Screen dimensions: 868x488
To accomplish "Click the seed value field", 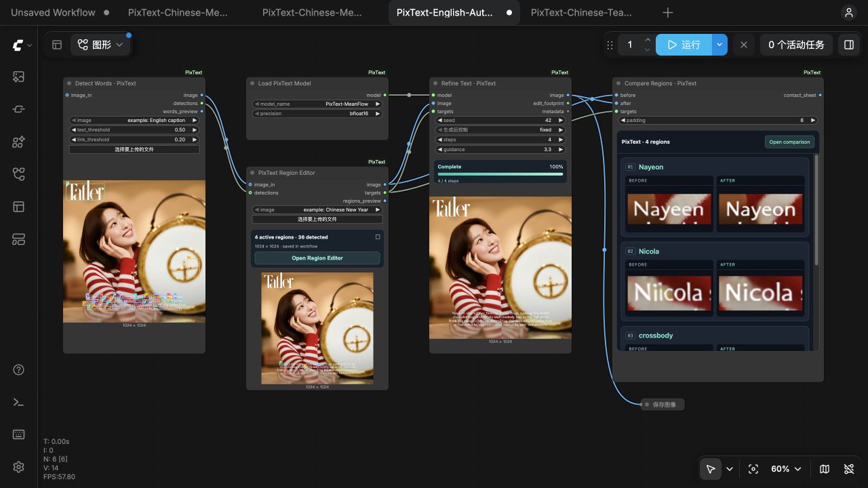I will point(500,120).
